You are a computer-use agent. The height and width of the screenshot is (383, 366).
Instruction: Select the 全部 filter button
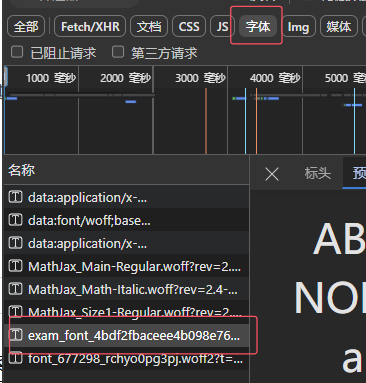(x=26, y=26)
